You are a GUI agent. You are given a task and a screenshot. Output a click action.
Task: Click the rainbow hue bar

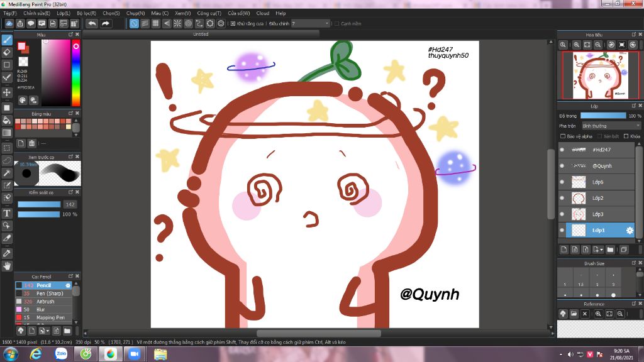click(76, 73)
